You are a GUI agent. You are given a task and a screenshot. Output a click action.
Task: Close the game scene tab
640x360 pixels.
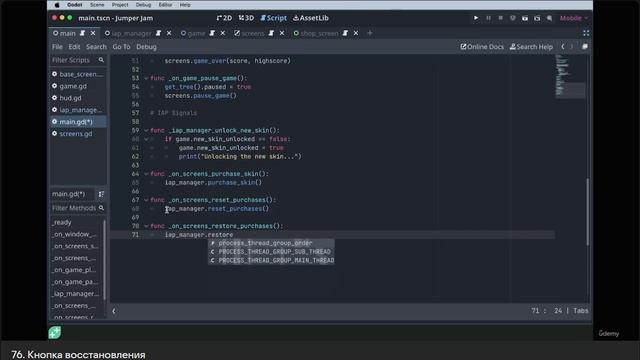point(222,33)
